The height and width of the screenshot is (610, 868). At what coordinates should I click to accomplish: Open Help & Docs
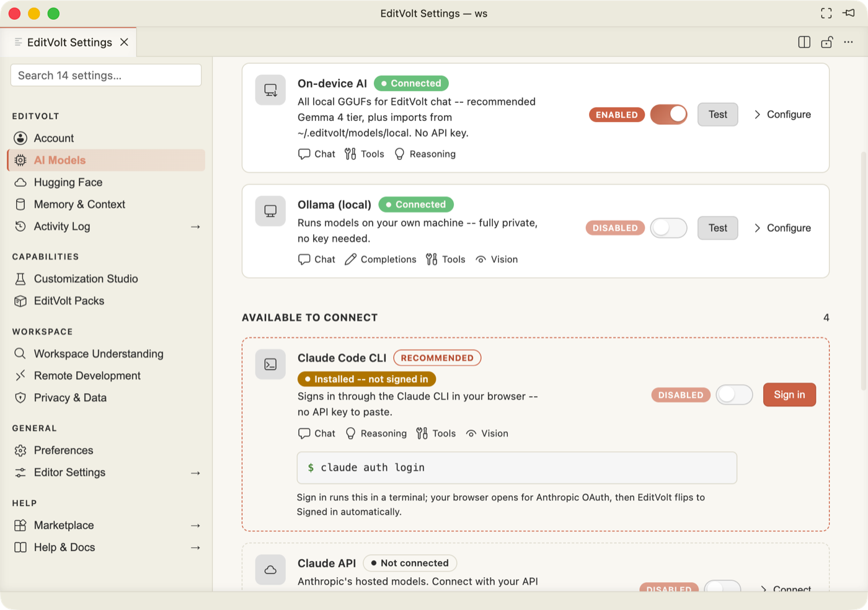click(106, 547)
